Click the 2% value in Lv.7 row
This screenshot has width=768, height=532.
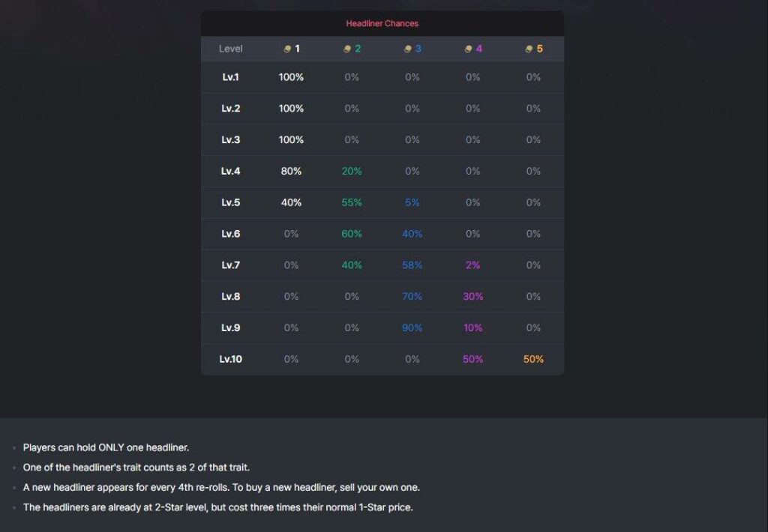coord(473,265)
